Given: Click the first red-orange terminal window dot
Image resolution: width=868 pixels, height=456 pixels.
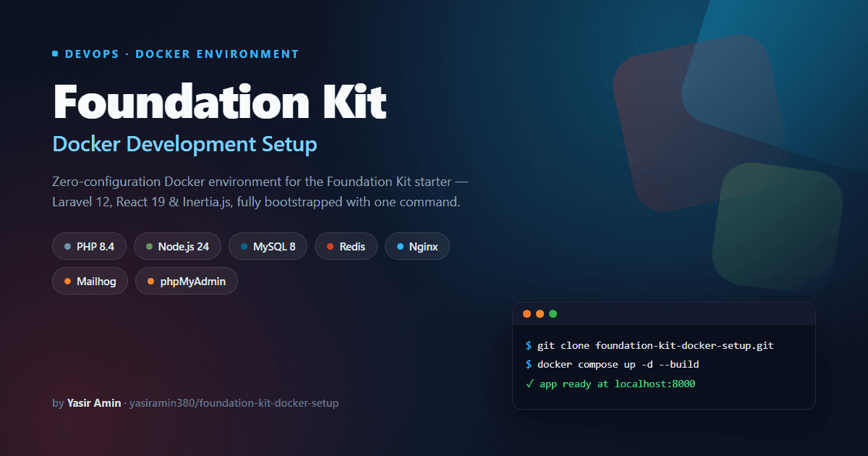Looking at the screenshot, I should 527,314.
